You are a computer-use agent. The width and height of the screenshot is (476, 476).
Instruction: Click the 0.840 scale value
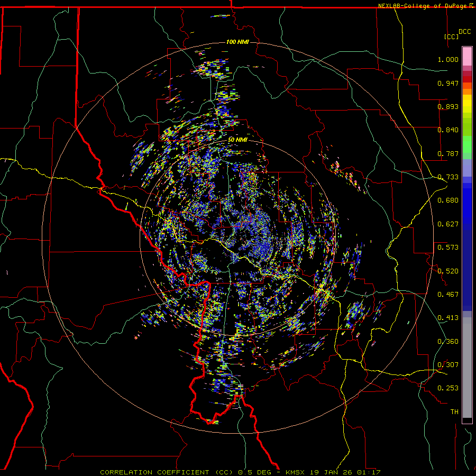tap(448, 130)
